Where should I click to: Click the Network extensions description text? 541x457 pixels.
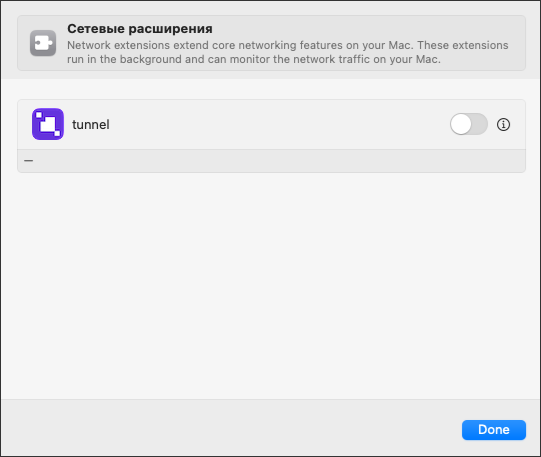coord(288,52)
